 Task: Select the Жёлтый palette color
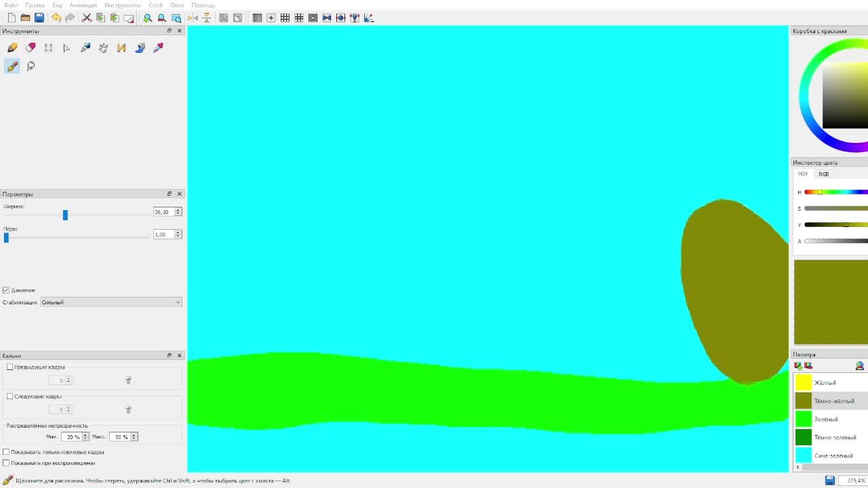click(x=831, y=382)
